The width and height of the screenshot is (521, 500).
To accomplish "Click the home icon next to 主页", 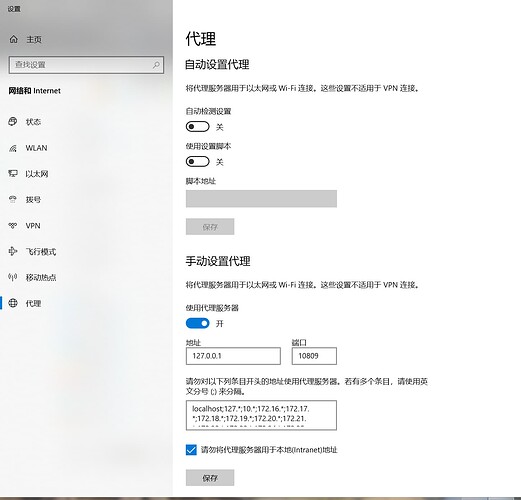I will pos(13,39).
